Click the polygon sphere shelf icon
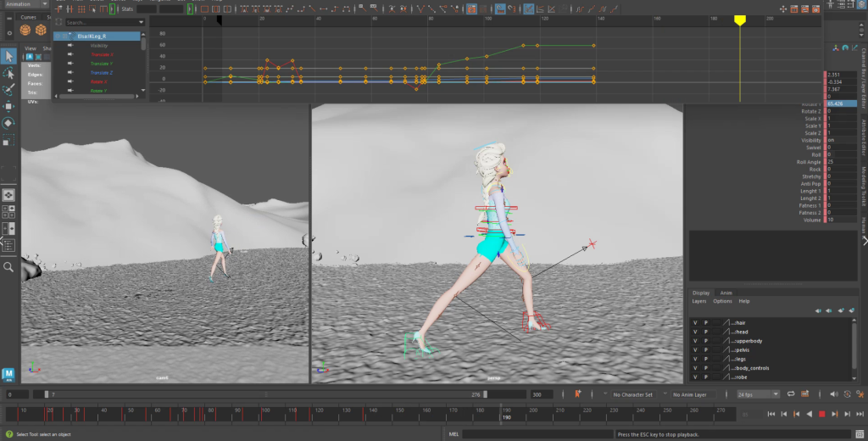Screen dimensions: 868x441 (x=25, y=30)
